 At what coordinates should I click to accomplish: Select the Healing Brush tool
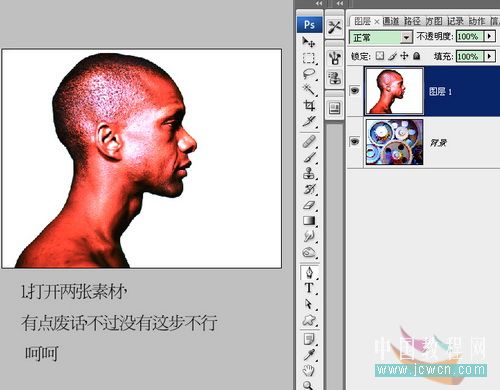tap(309, 141)
